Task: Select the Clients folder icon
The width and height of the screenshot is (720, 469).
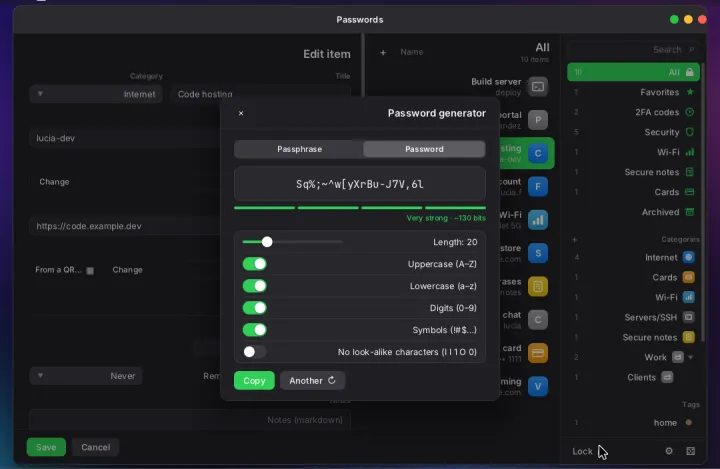Action: pyautogui.click(x=667, y=378)
